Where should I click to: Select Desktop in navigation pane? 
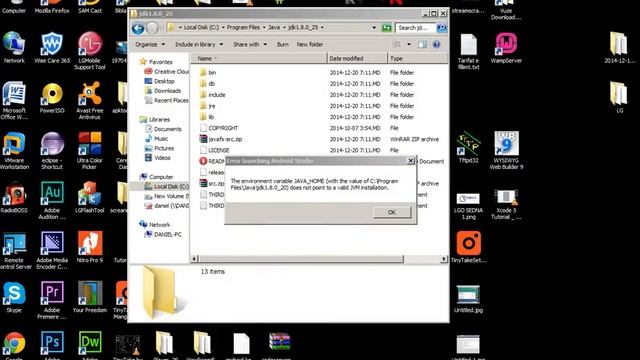[164, 81]
